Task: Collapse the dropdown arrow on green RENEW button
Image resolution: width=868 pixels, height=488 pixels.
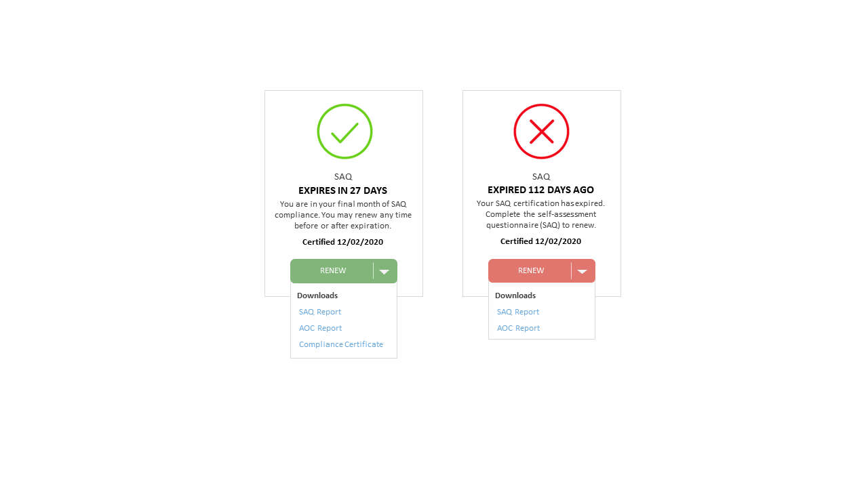Action: (384, 271)
